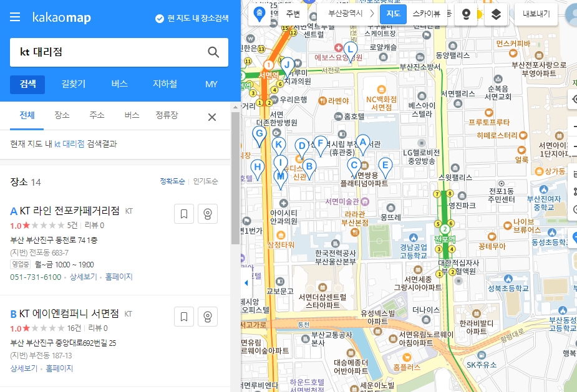Select the 정류장 results filter tab
577x392 pixels.
167,115
